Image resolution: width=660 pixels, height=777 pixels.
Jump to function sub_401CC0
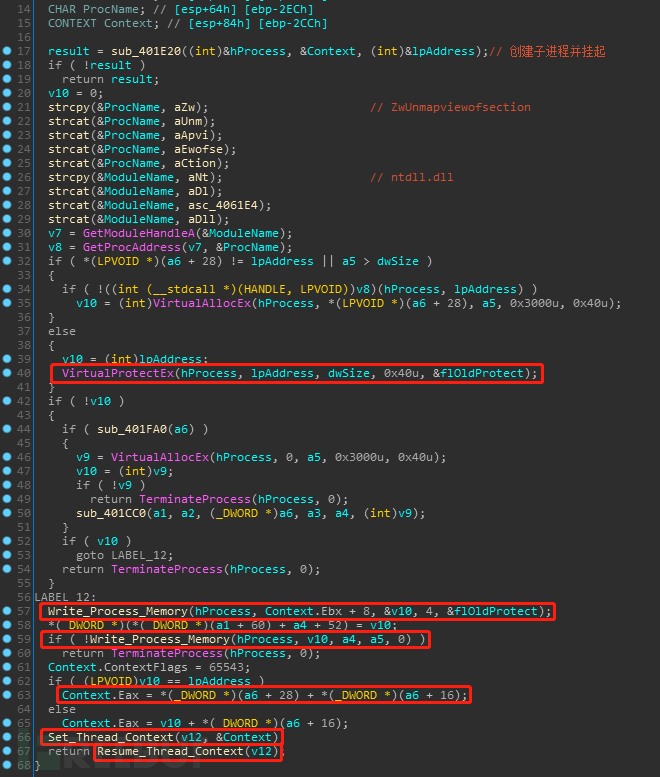tap(111, 513)
